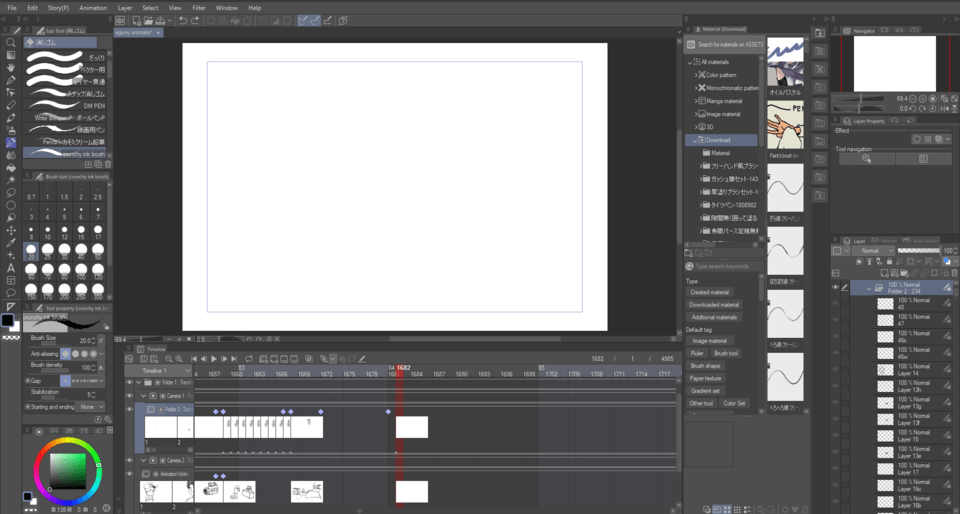Filter by Created material type
Viewport: 960px width, 514px height.
point(709,292)
